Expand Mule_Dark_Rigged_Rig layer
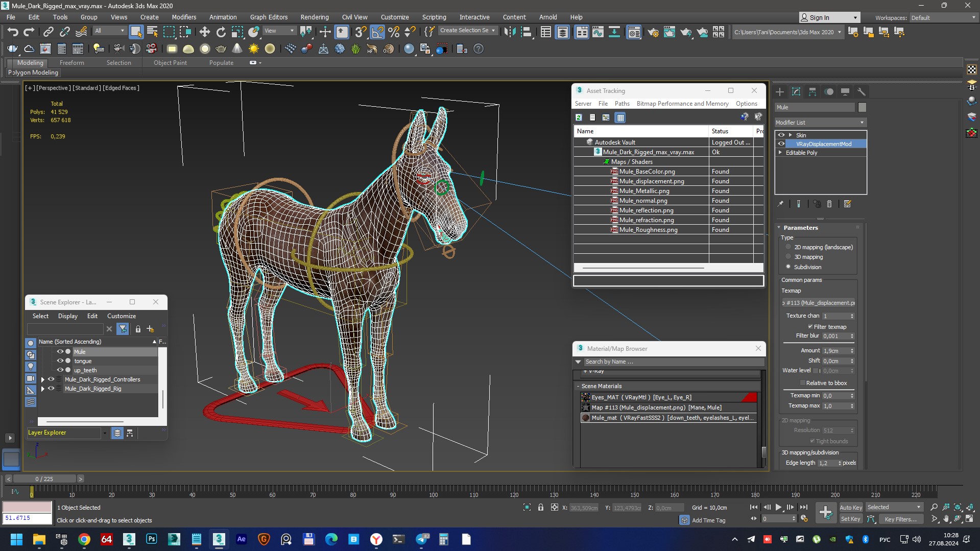The height and width of the screenshot is (551, 980). (43, 389)
